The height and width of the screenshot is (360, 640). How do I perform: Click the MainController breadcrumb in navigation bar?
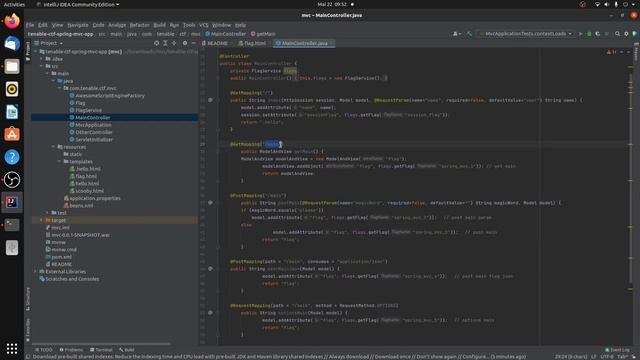coord(226,34)
